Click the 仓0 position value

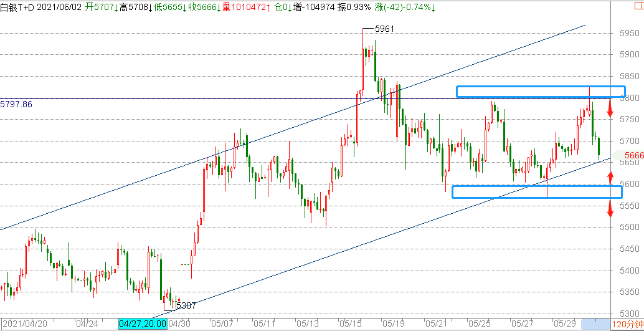pyautogui.click(x=283, y=7)
